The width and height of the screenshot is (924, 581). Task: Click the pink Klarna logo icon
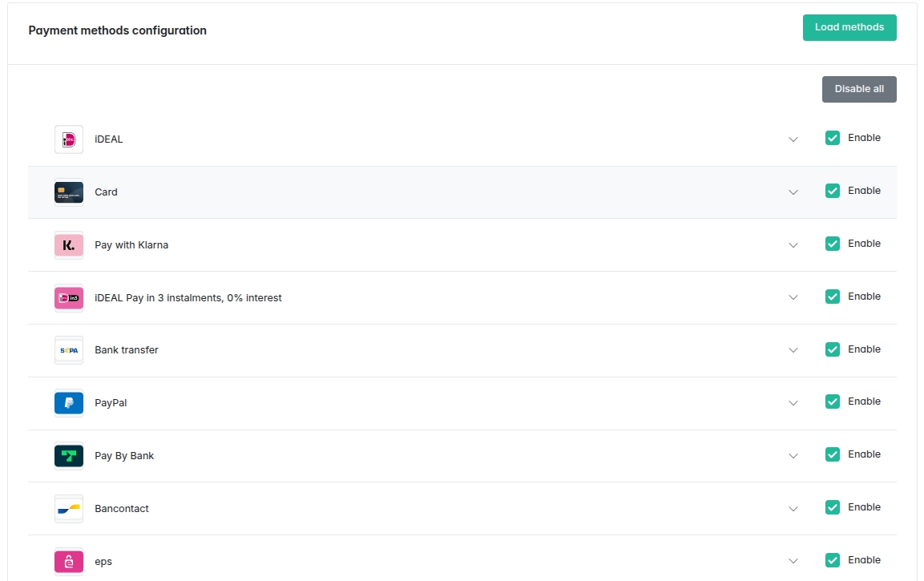[x=69, y=245]
